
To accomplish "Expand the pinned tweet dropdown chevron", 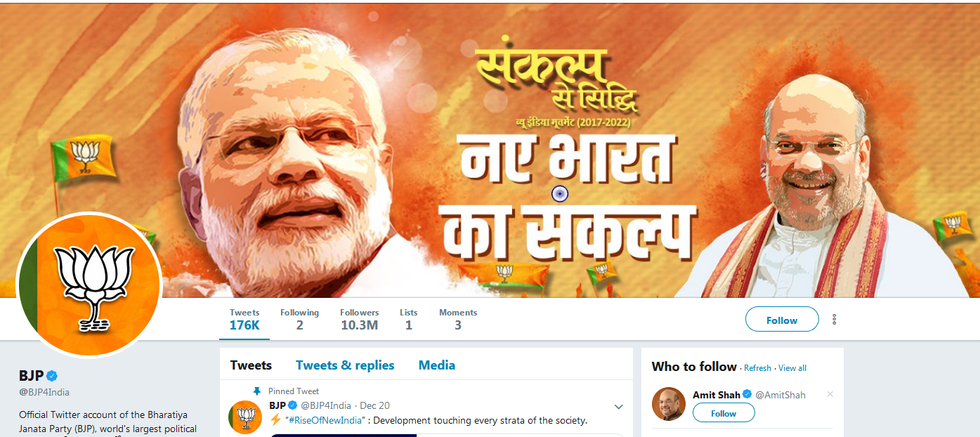I will pyautogui.click(x=619, y=407).
